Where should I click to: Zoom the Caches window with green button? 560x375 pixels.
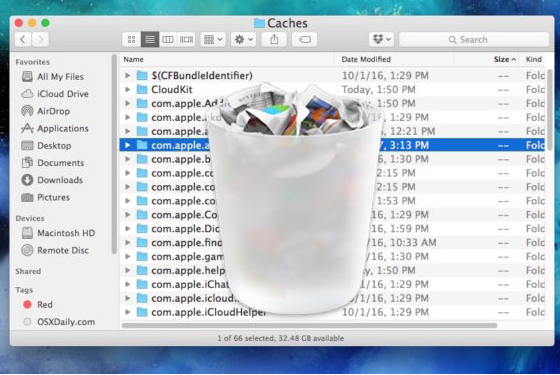[x=45, y=23]
